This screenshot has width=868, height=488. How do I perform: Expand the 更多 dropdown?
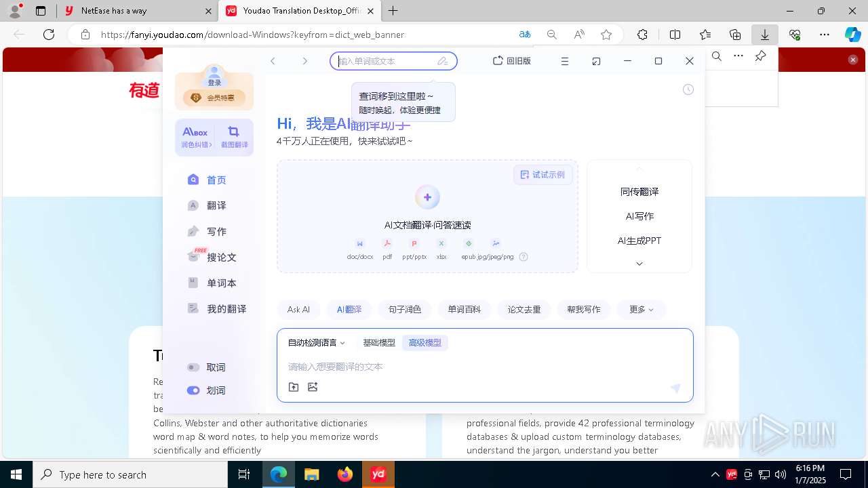click(642, 310)
